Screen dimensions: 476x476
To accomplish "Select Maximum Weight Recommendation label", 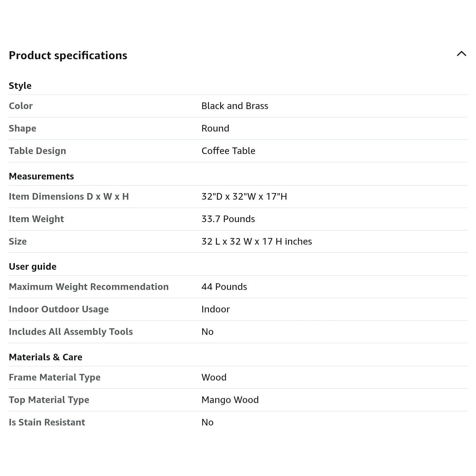I will (89, 287).
